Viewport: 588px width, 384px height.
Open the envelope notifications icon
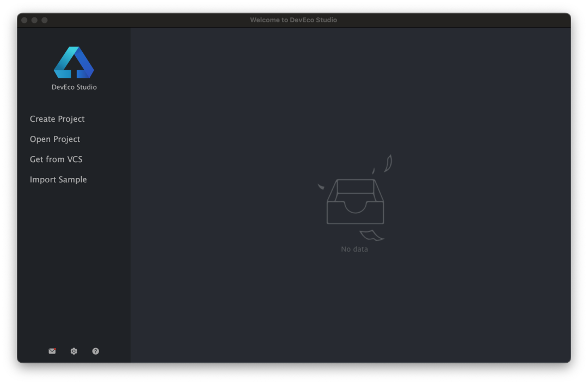52,351
